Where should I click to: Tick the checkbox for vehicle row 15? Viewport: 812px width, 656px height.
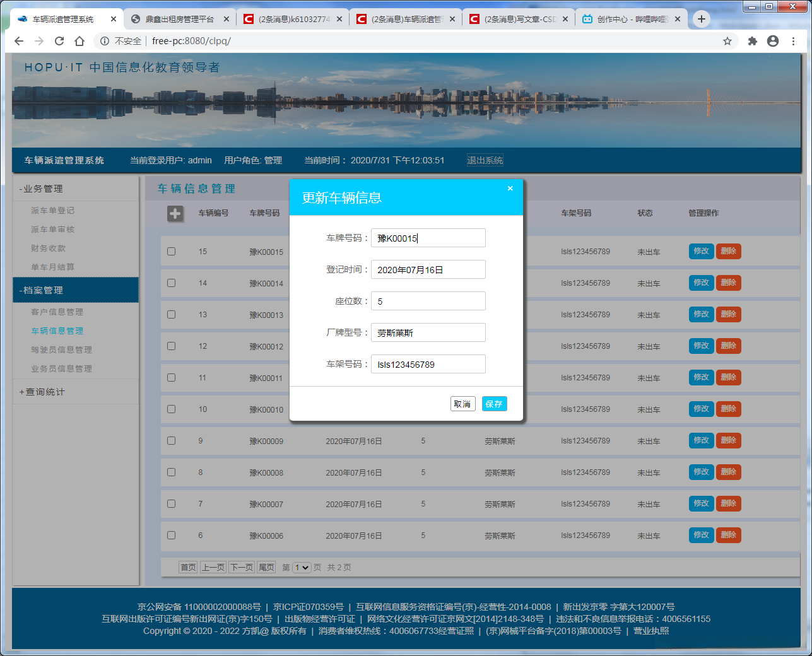(x=171, y=251)
